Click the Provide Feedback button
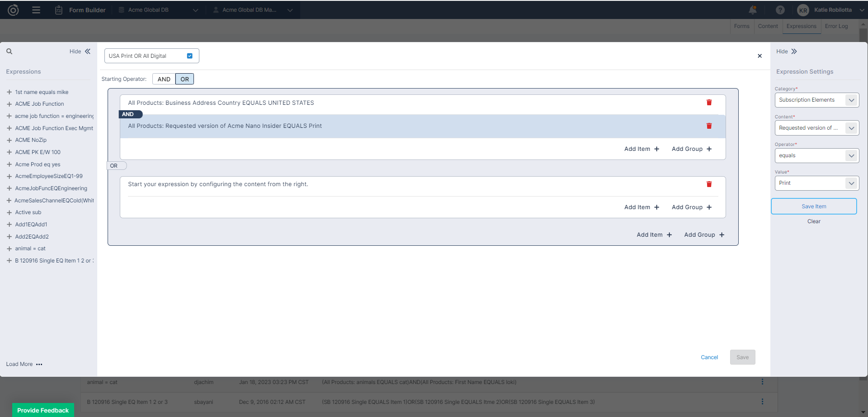868x417 pixels. [43, 410]
